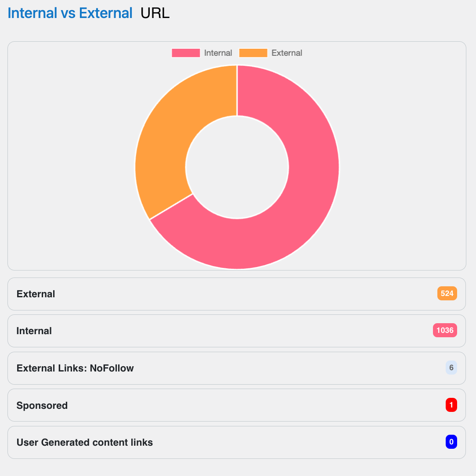Click the pink 1036 count badge

(x=445, y=330)
